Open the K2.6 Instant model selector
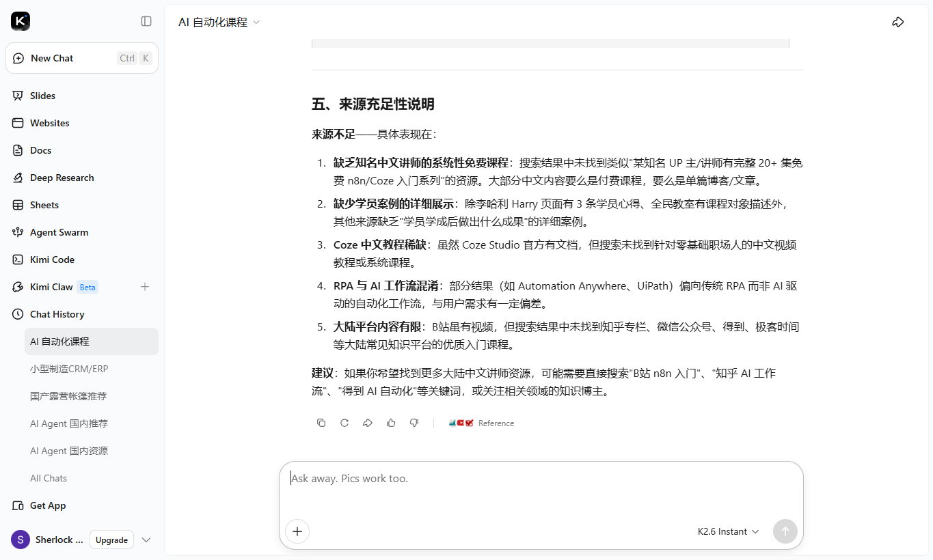The image size is (933, 560). (x=728, y=531)
